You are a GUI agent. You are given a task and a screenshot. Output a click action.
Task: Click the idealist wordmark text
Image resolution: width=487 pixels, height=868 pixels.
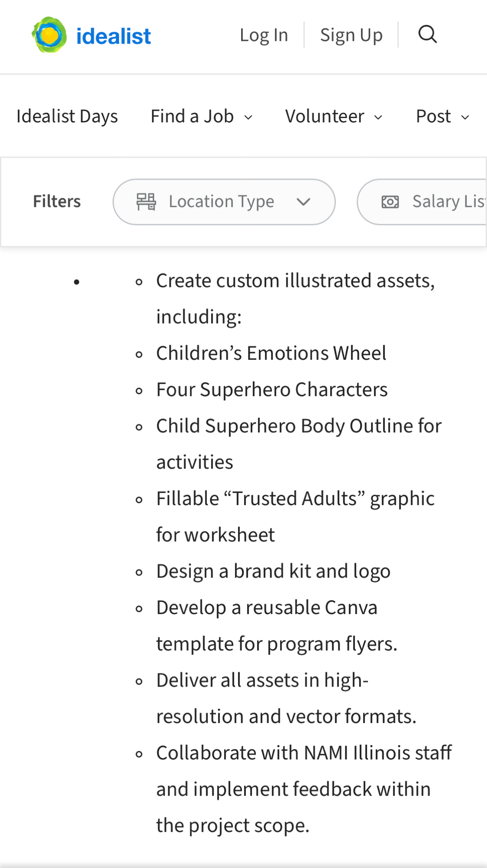click(113, 36)
